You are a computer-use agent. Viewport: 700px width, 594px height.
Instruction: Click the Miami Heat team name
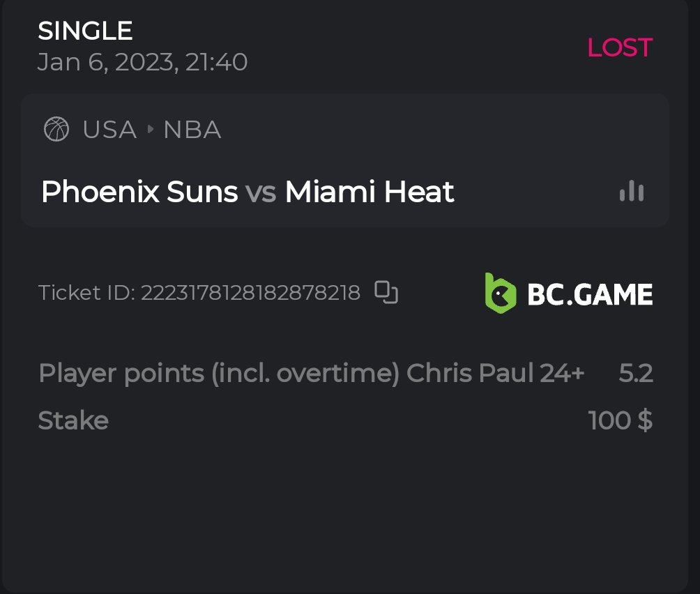tap(370, 192)
